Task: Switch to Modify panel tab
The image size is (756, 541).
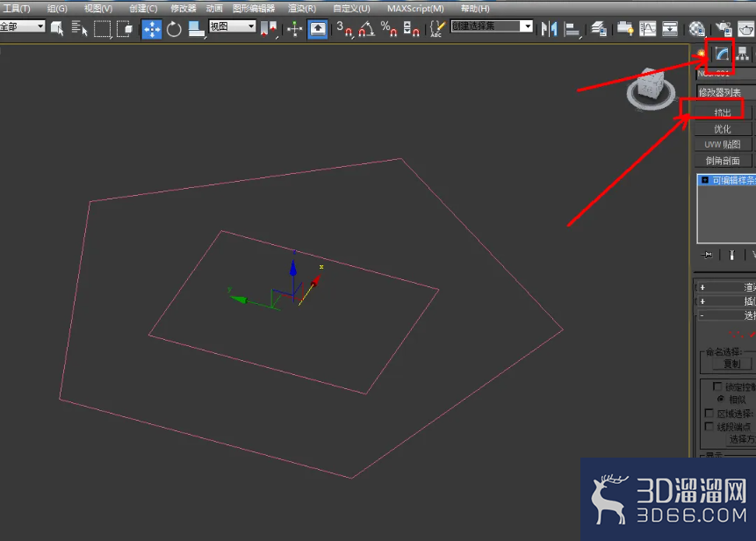Action: (x=722, y=54)
